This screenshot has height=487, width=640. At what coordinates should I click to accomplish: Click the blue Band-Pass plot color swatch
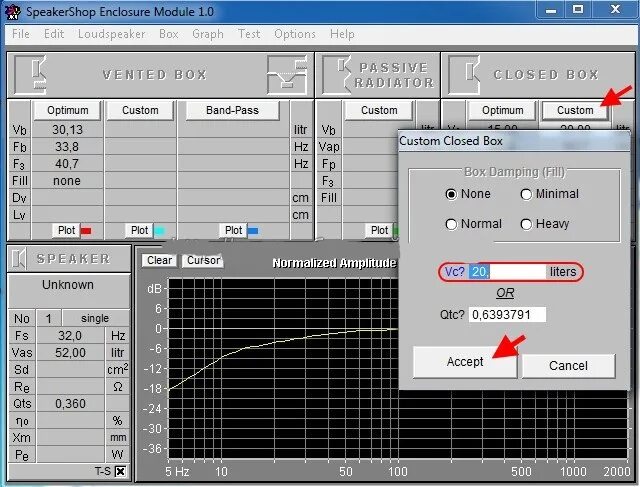coord(253,231)
